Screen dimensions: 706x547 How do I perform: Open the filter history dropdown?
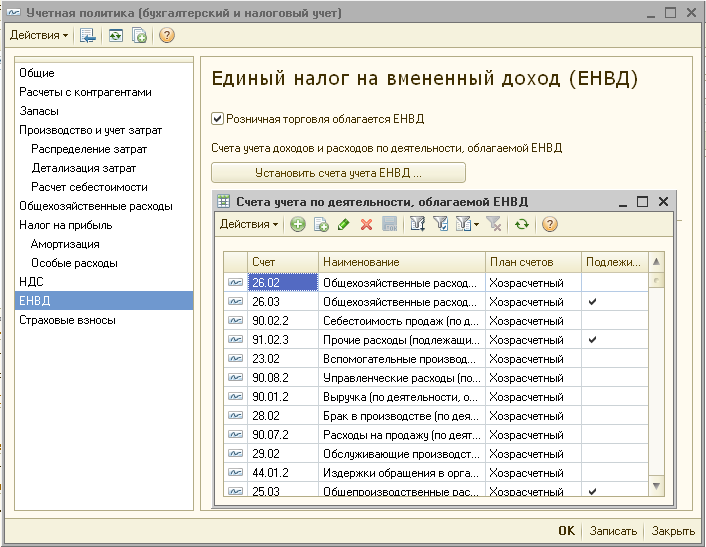tap(467, 224)
